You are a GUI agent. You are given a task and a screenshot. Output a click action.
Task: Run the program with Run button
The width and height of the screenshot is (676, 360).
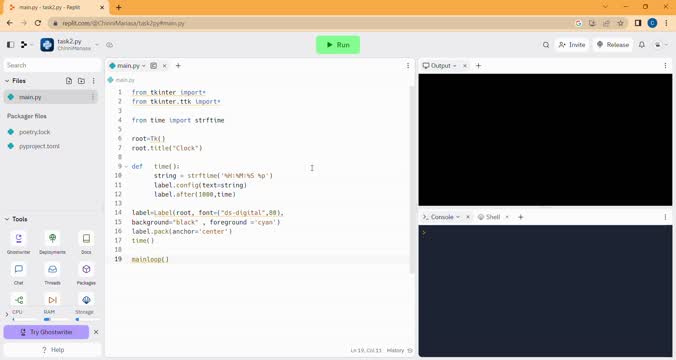pyautogui.click(x=338, y=45)
